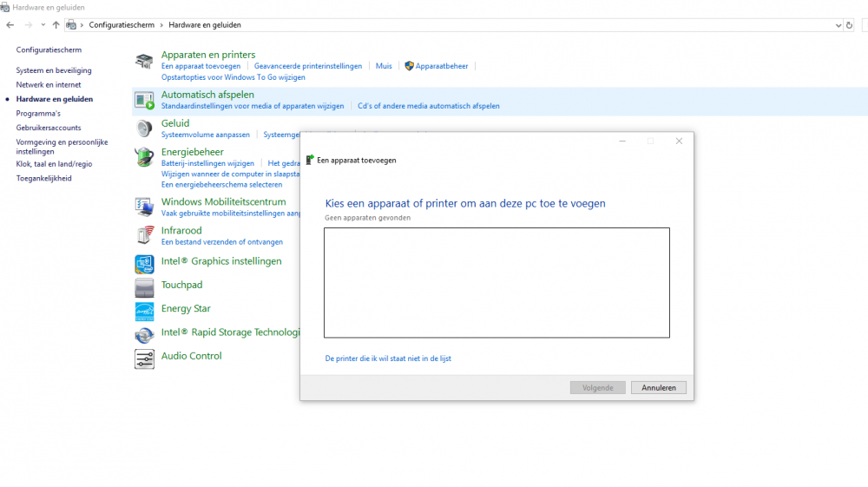The image size is (868, 487).
Task: Click the Touchpad icon
Action: tap(144, 288)
